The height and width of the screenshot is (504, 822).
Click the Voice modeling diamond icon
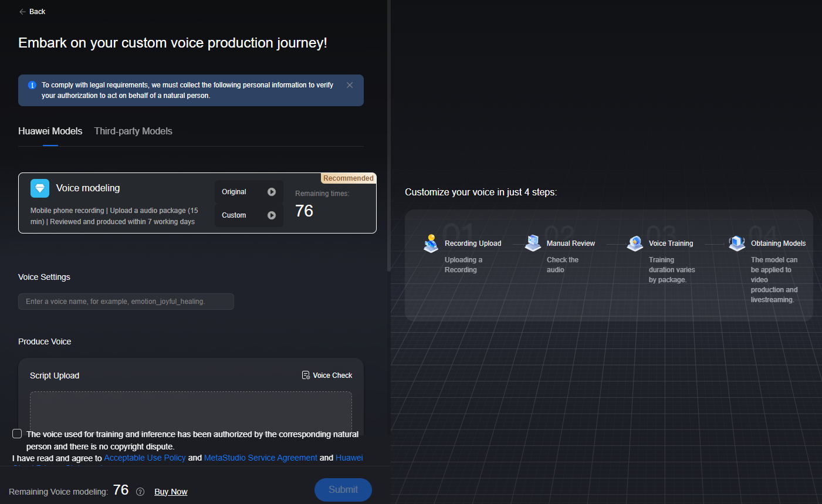point(40,188)
